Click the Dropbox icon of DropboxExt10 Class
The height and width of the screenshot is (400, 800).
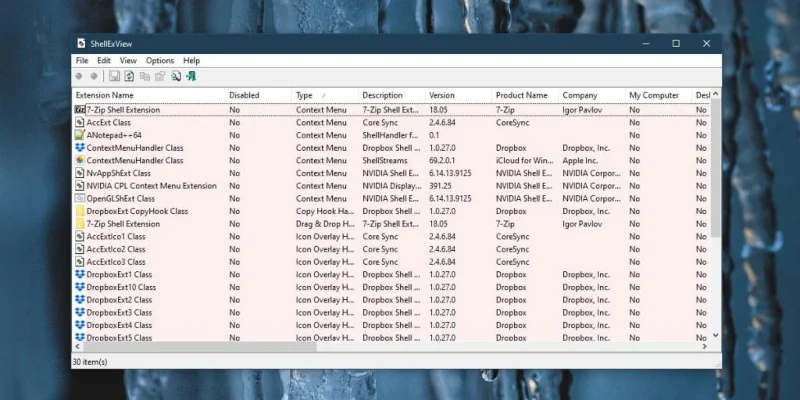80,287
